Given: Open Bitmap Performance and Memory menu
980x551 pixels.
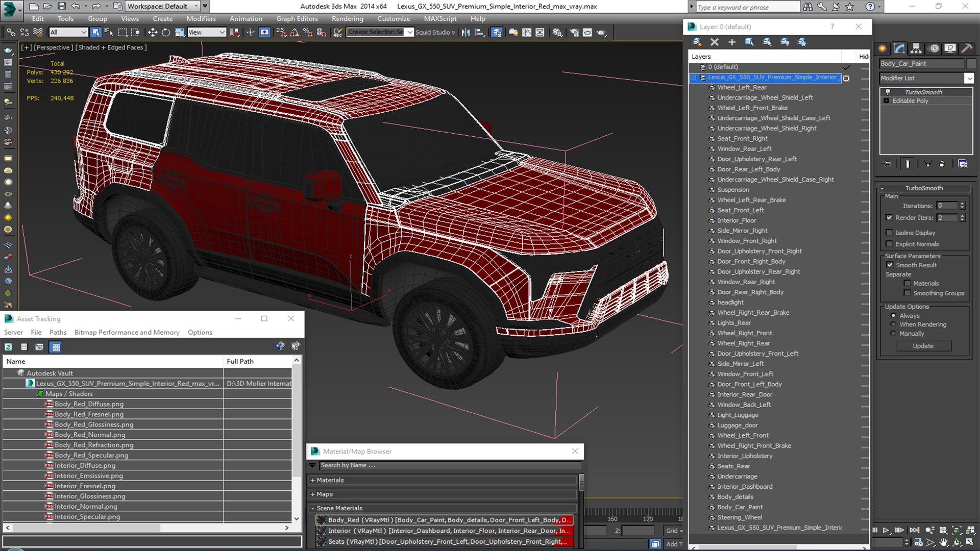Looking at the screenshot, I should pos(127,332).
